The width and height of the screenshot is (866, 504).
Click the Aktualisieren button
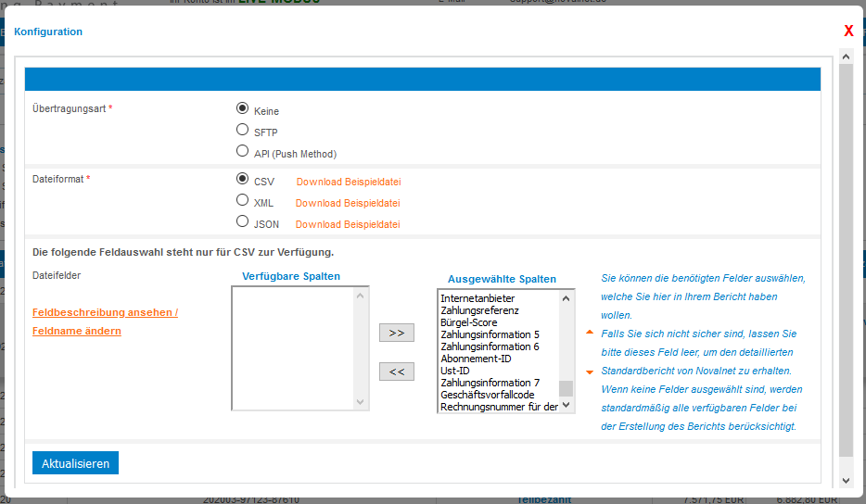coord(75,463)
